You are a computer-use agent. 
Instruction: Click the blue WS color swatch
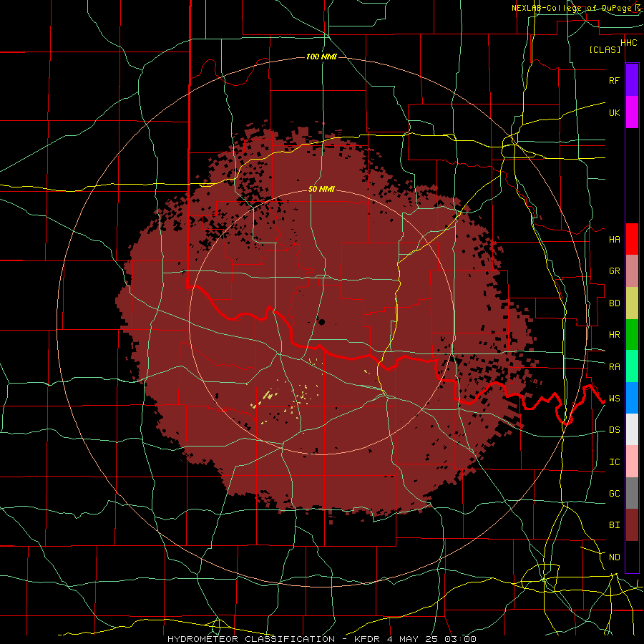[632, 398]
